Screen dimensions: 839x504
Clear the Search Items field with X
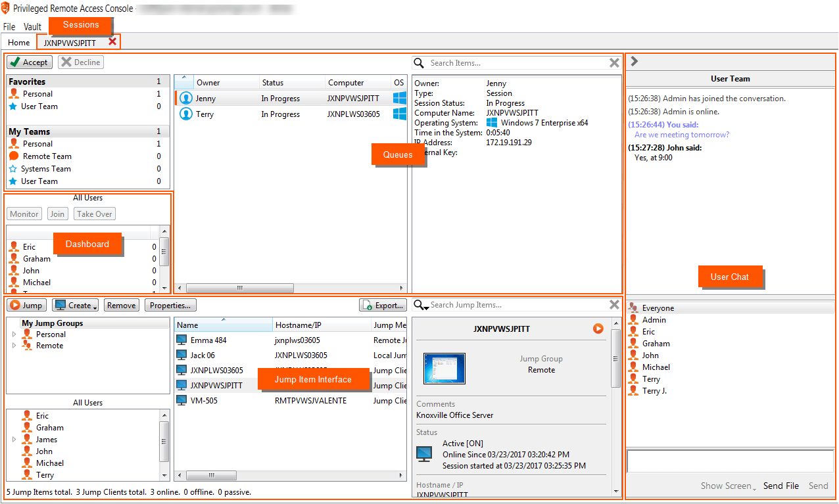[x=614, y=63]
